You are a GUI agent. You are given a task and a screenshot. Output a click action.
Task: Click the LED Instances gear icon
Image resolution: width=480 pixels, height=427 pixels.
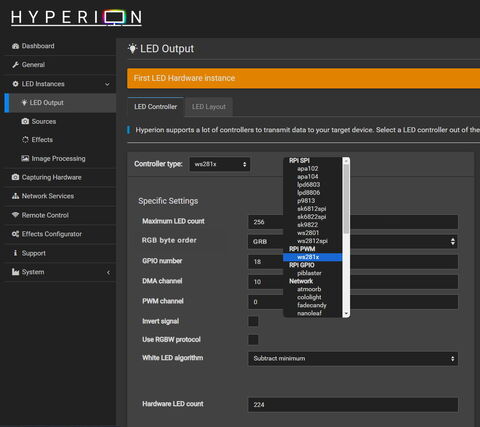point(15,84)
